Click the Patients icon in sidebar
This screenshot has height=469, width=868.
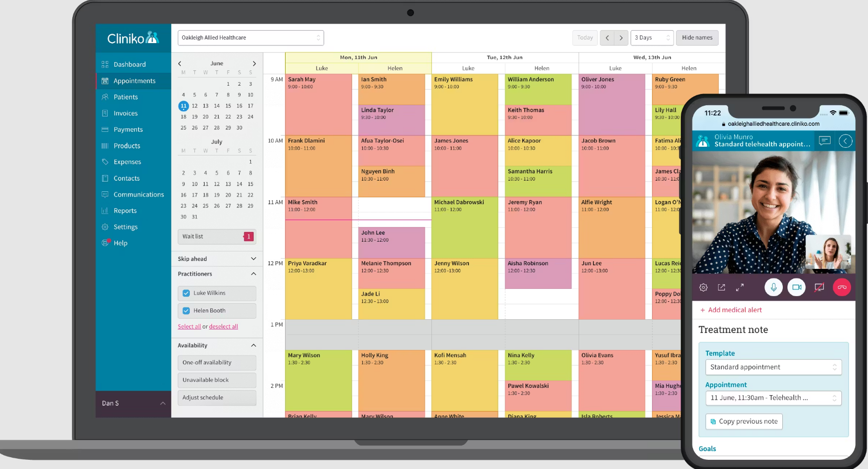coord(105,97)
